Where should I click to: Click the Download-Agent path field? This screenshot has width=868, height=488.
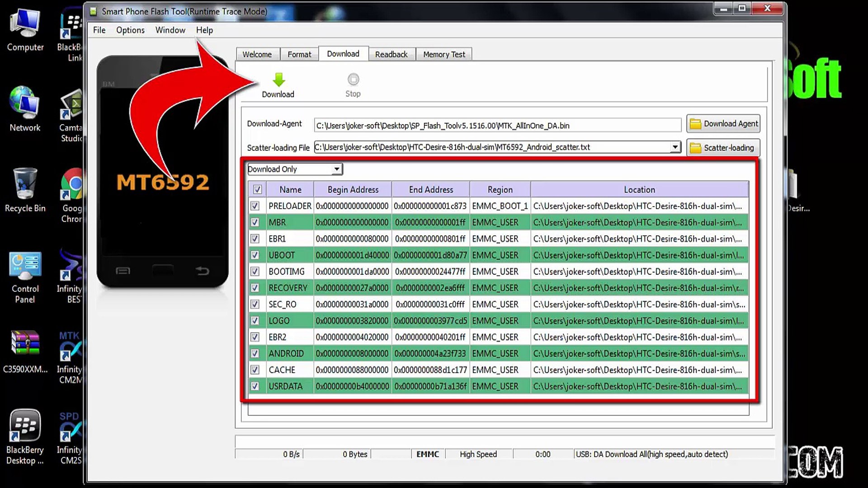497,126
